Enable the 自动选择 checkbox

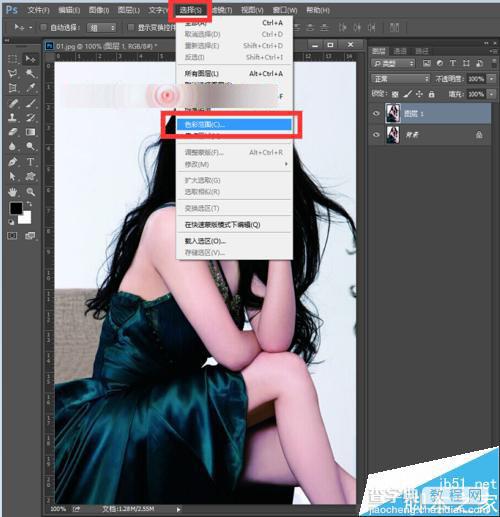[43, 27]
